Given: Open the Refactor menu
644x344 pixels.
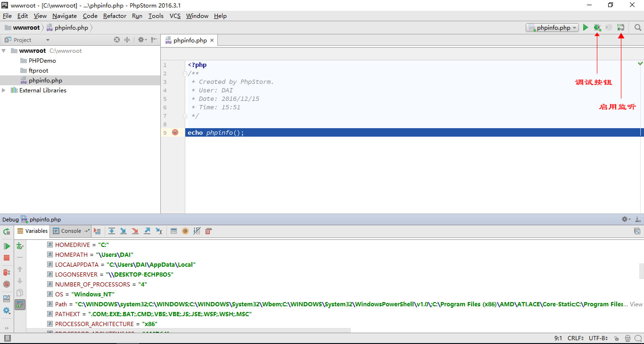Looking at the screenshot, I should tap(115, 16).
